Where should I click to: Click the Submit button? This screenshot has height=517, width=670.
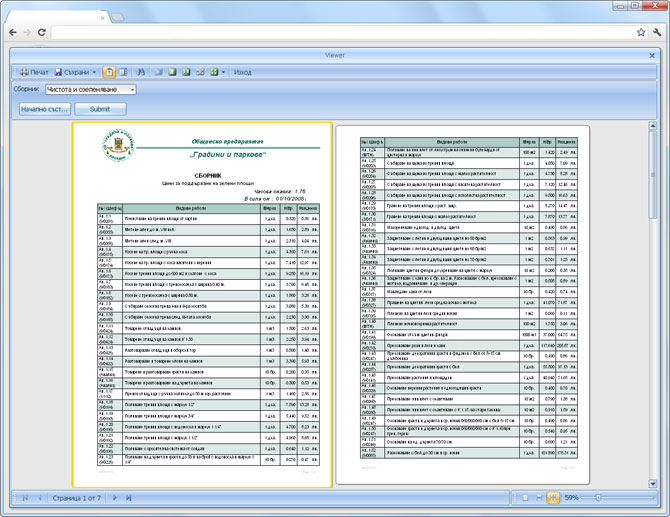click(x=100, y=109)
